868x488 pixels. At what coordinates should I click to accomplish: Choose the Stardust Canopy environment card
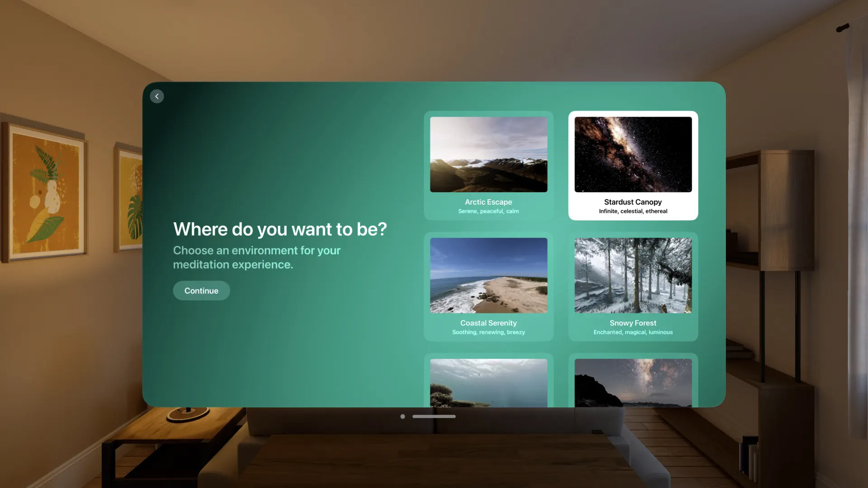[633, 165]
